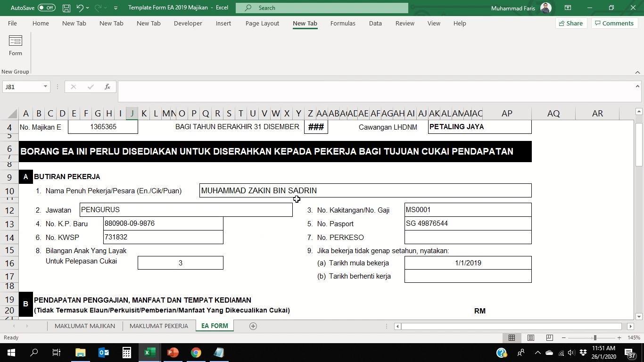Select column header AP

[x=507, y=114]
